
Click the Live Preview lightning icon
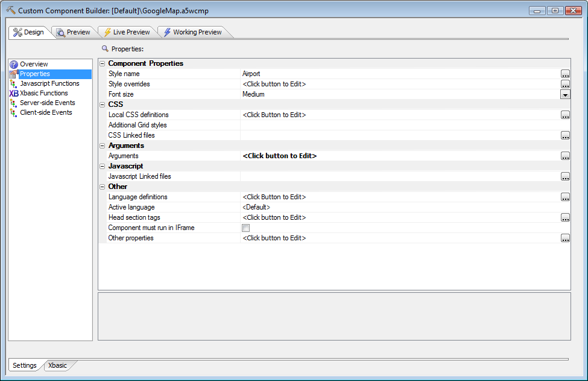(107, 32)
